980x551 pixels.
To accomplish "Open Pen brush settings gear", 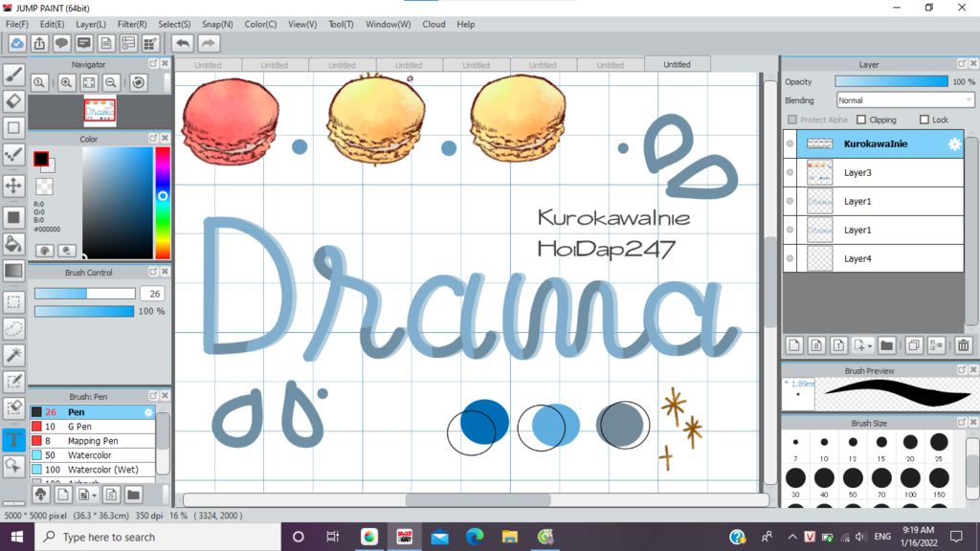I will pyautogui.click(x=148, y=412).
